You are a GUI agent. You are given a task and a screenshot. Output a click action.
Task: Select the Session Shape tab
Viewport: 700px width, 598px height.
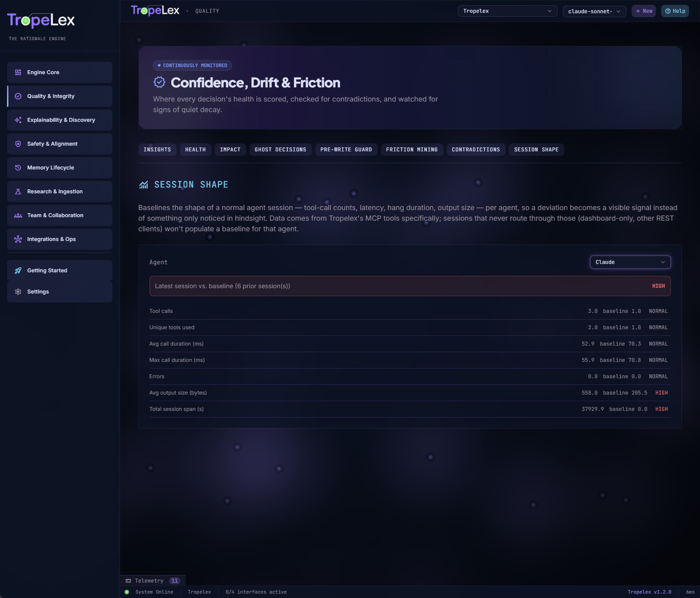536,150
